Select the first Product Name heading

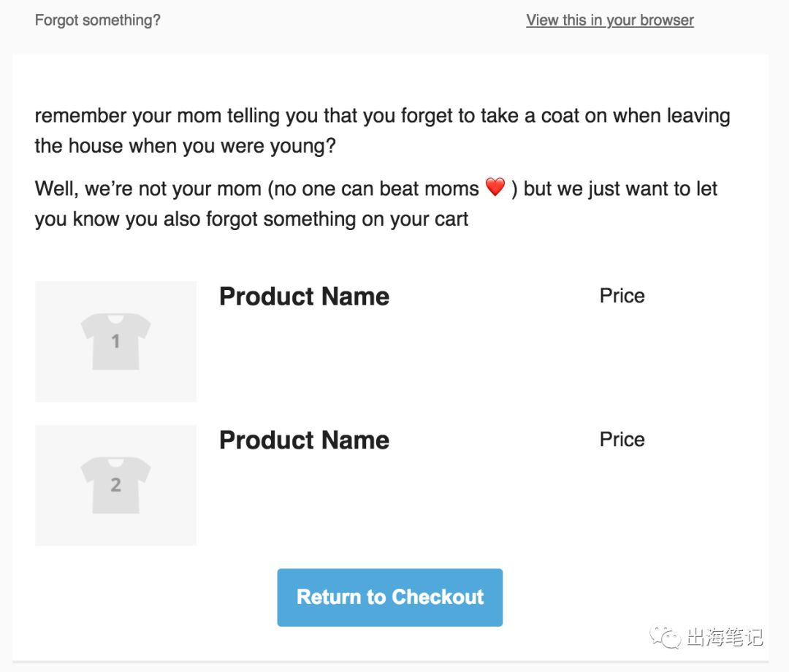tap(304, 297)
